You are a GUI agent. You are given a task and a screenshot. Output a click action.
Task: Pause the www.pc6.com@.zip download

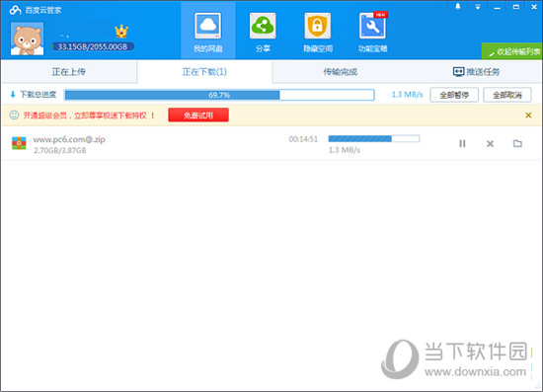coord(462,143)
